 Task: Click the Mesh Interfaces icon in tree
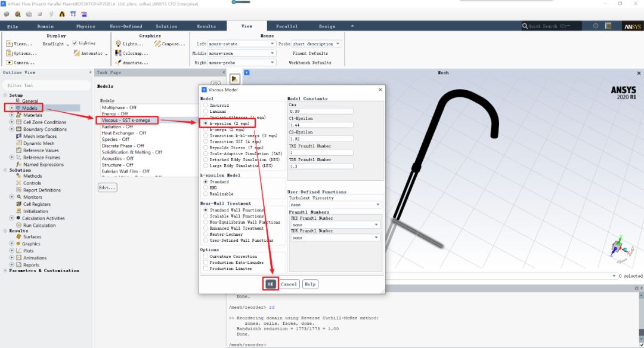(x=19, y=136)
